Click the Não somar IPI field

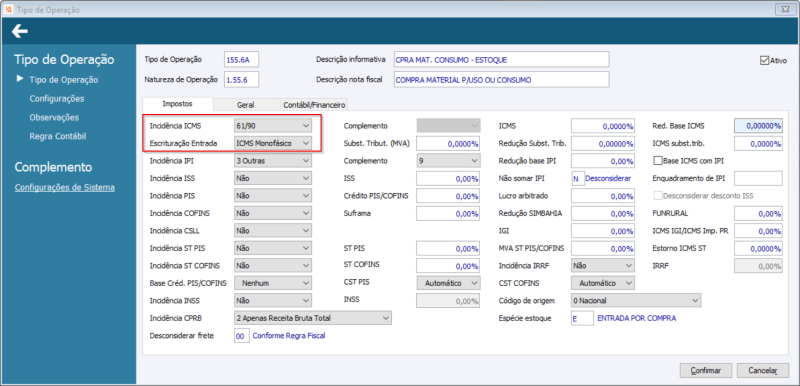coord(578,178)
